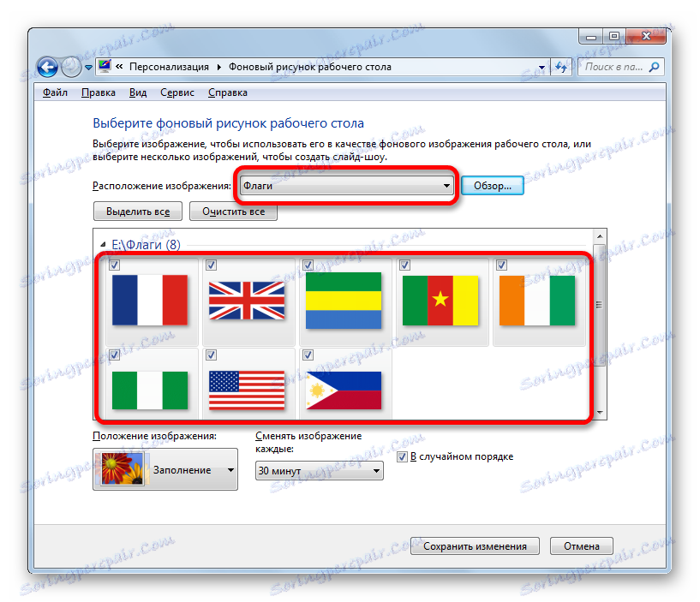Click the search magnifier icon

pos(654,67)
